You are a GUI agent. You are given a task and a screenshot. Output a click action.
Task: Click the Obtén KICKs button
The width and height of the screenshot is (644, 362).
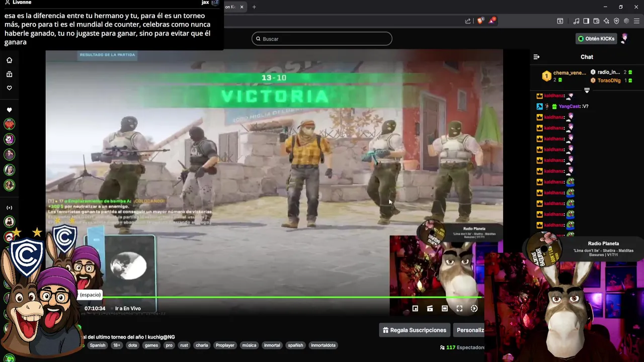(596, 39)
